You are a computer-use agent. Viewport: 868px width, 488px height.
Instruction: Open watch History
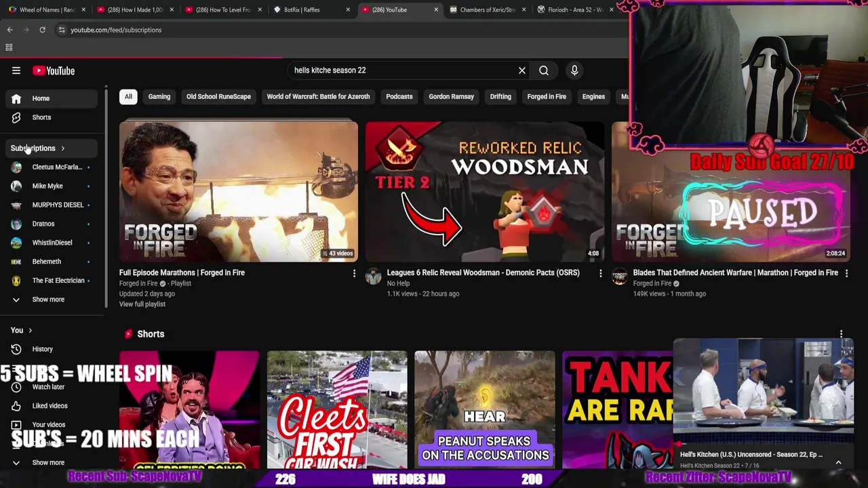[x=52, y=349]
